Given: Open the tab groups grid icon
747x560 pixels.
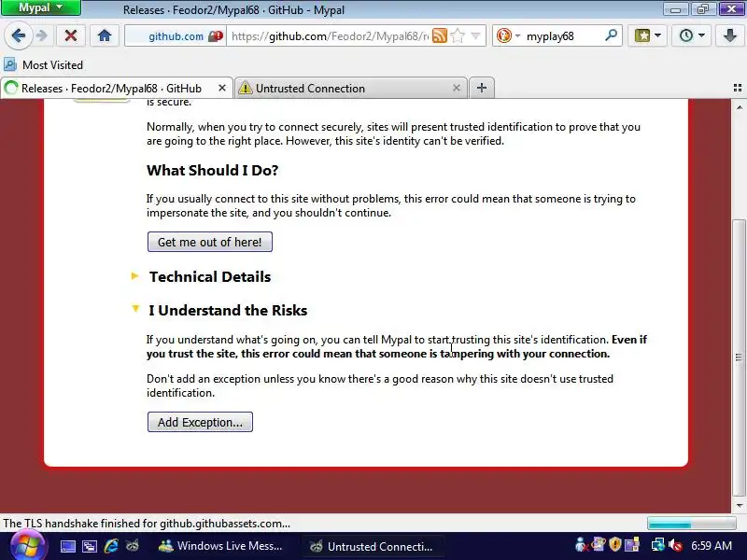Looking at the screenshot, I should tap(738, 88).
